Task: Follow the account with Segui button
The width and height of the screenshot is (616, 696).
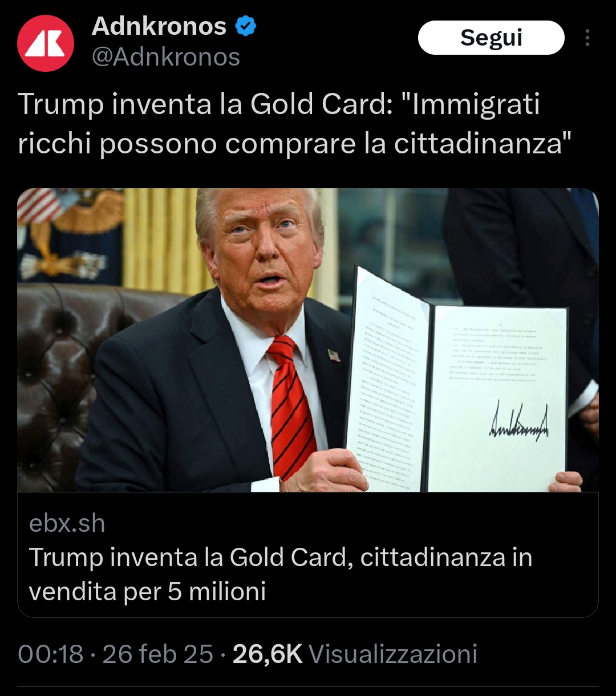Action: 491,38
